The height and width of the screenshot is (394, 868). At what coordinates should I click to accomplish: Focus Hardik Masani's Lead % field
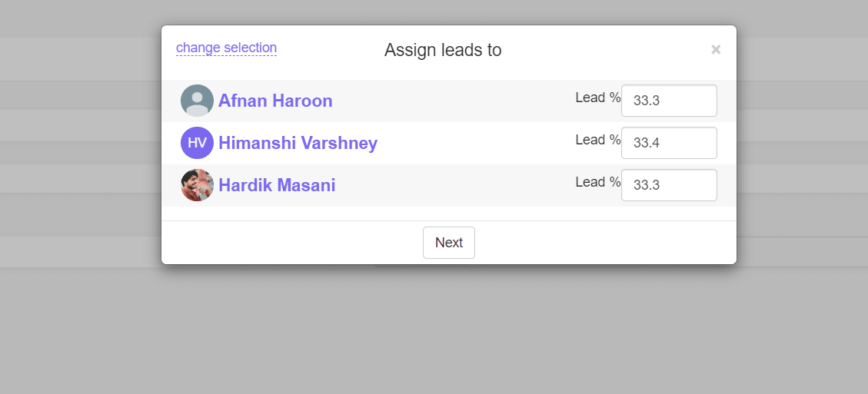click(x=669, y=185)
